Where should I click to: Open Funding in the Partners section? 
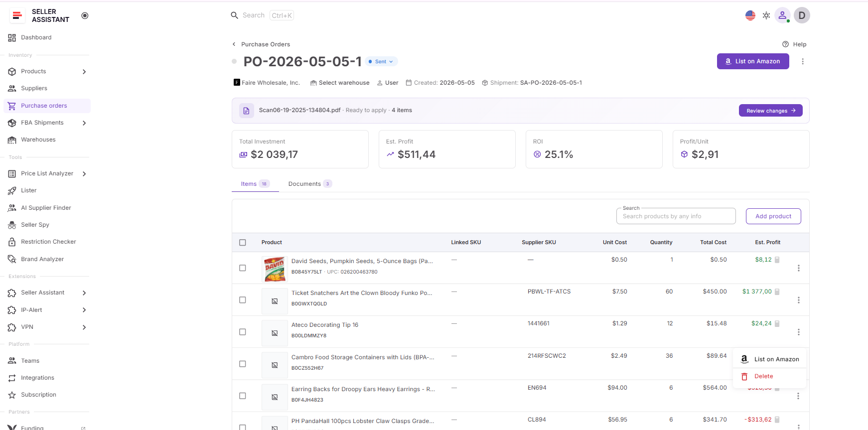click(x=46, y=428)
